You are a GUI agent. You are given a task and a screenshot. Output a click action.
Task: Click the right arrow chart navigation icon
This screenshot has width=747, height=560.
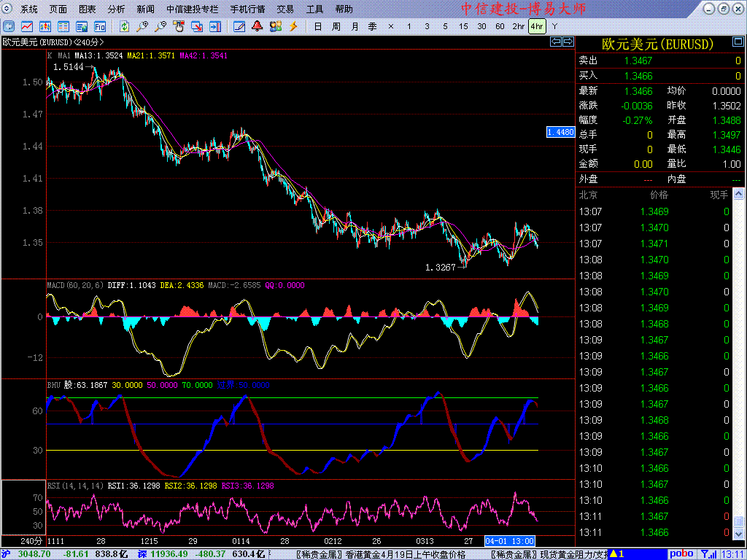tap(568, 42)
